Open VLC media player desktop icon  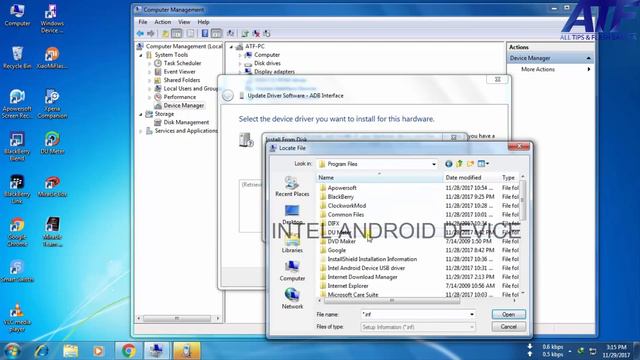click(16, 318)
